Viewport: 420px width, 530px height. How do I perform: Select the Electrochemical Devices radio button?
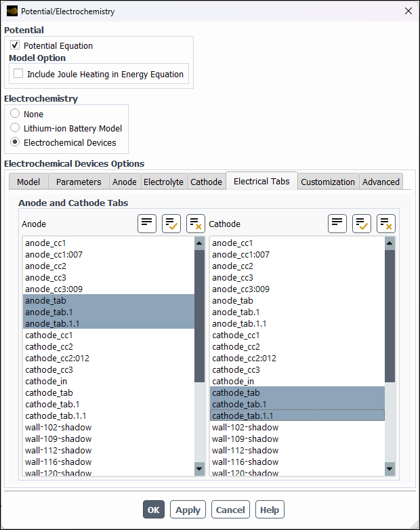tap(15, 142)
